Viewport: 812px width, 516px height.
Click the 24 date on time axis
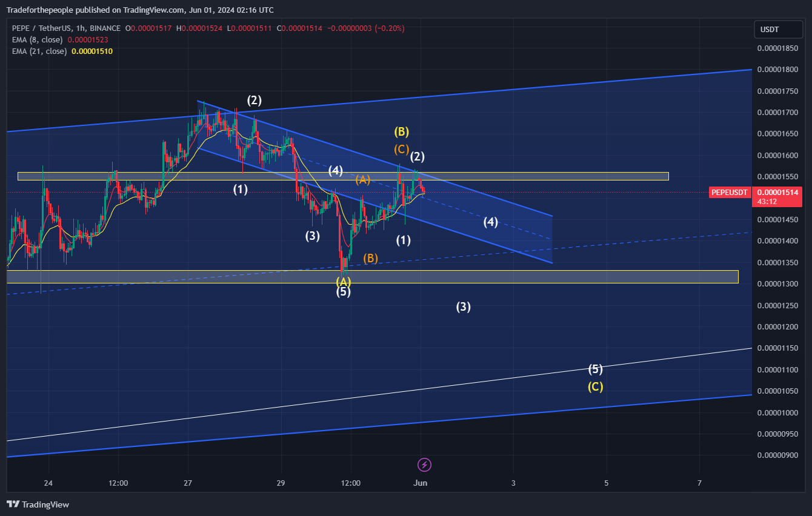[48, 483]
